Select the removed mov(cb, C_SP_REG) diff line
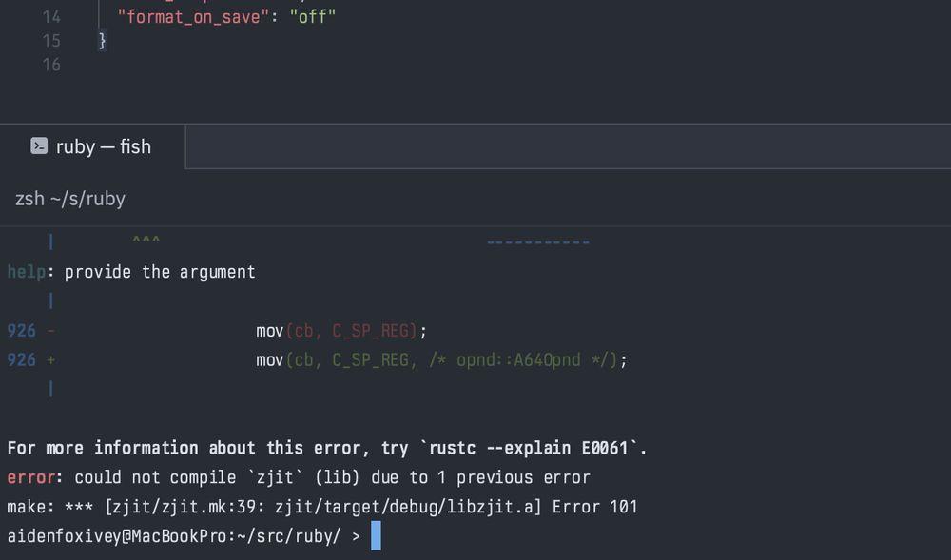951x560 pixels. click(339, 330)
